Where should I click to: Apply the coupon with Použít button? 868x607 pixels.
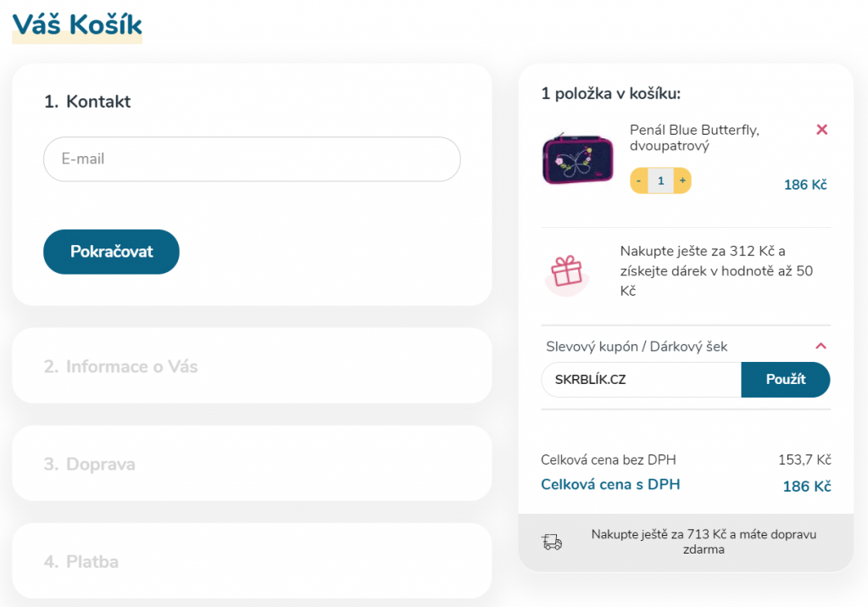tap(786, 380)
